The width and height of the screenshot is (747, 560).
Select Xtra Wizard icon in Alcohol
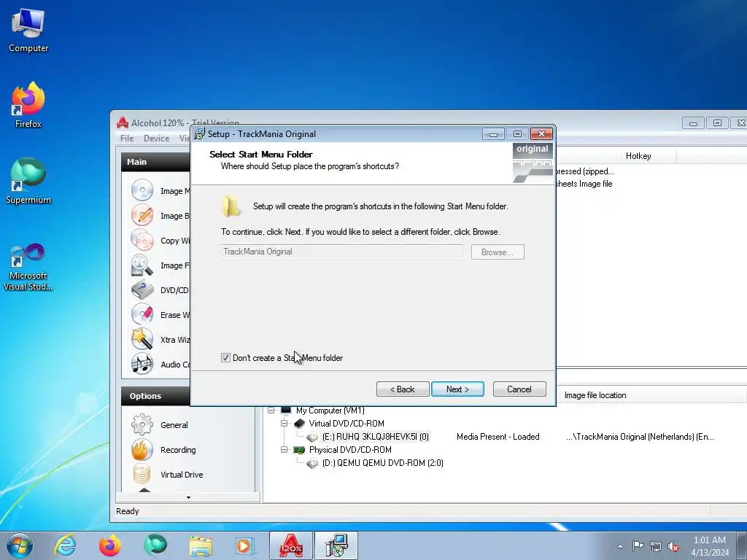pyautogui.click(x=142, y=340)
